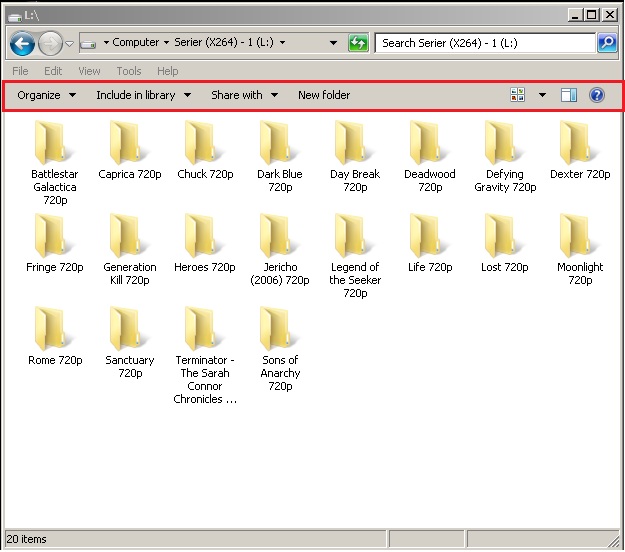Select the Day Break 720p folder
This screenshot has height=552, width=625.
click(x=355, y=157)
